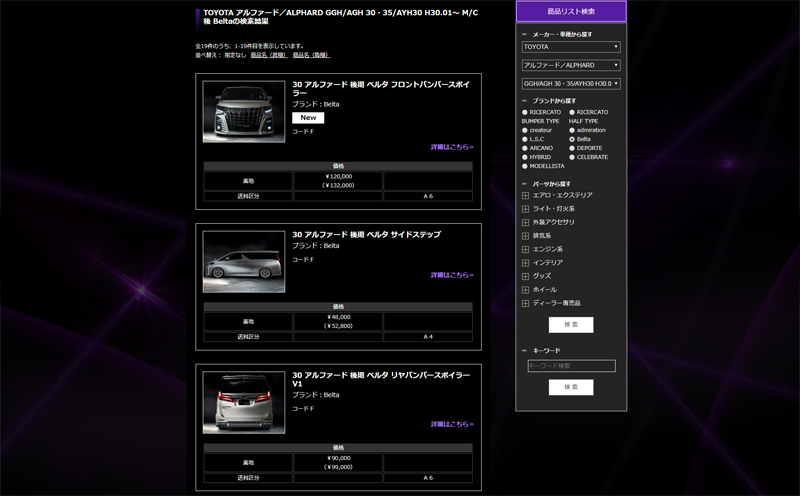
Task: Click the A 4 shipping class cell
Action: click(428, 337)
